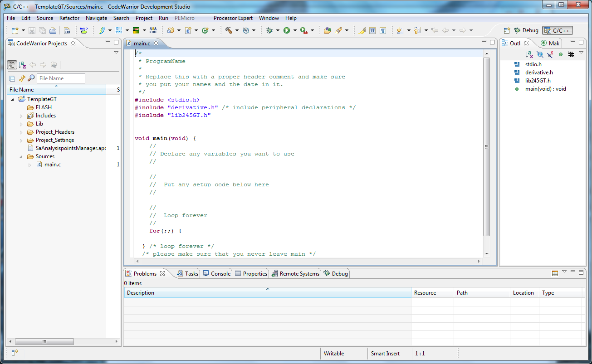Toggle the tree view mode in Projects

tap(12, 65)
